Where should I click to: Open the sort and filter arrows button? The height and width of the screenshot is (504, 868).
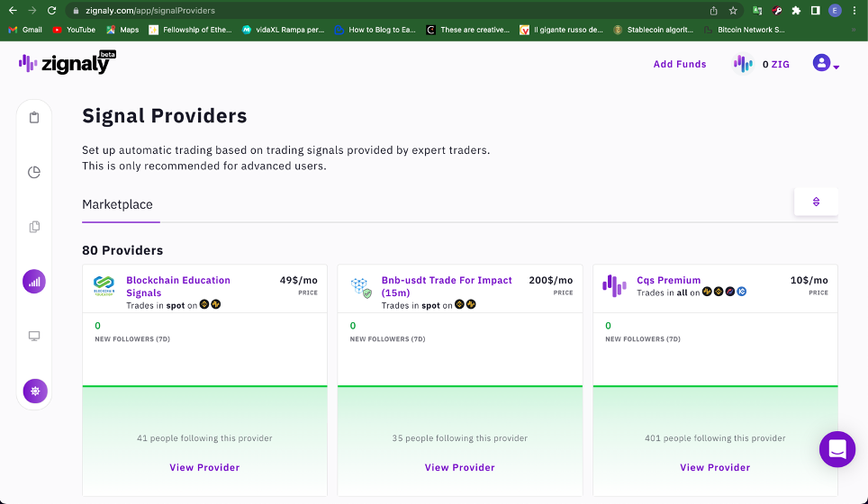coord(816,202)
